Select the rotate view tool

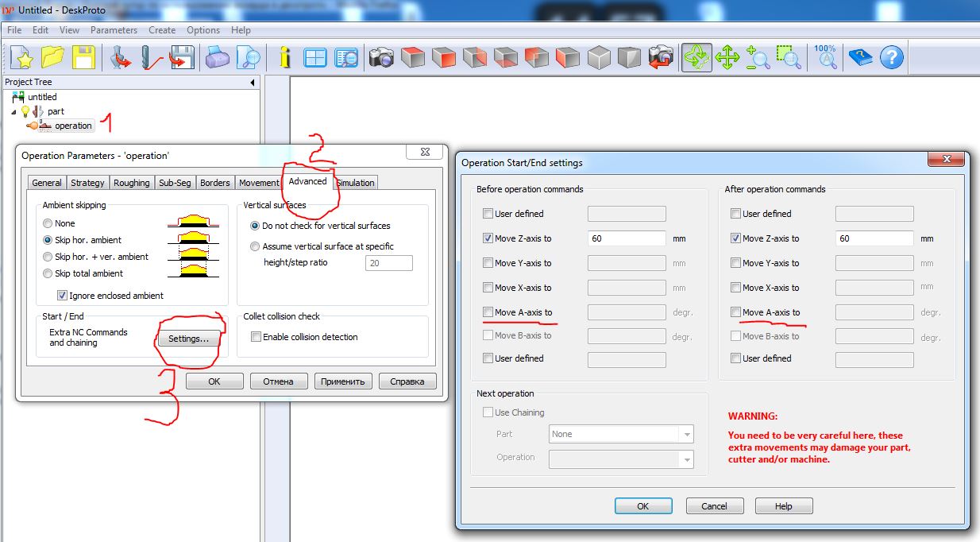696,57
